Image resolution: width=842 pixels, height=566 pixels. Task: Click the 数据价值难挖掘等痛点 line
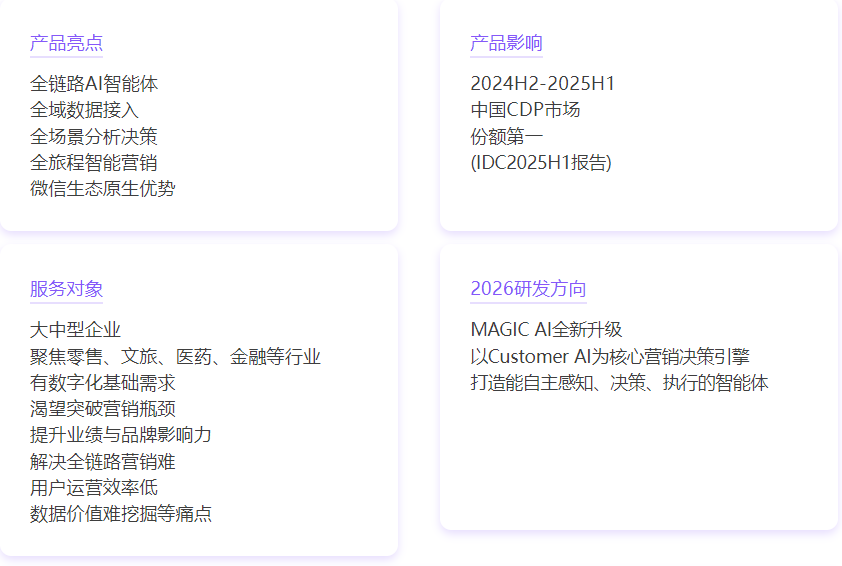point(121,514)
